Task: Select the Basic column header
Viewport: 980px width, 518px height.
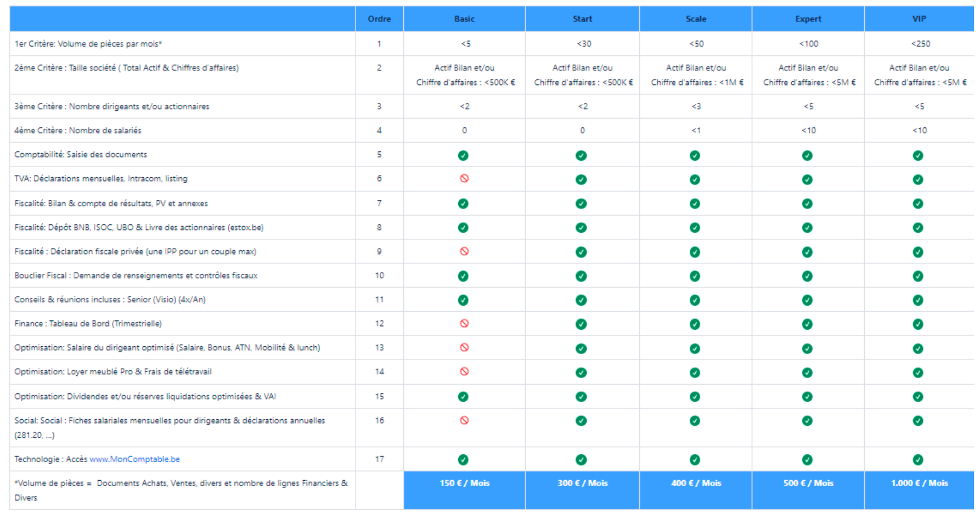Action: [x=464, y=19]
